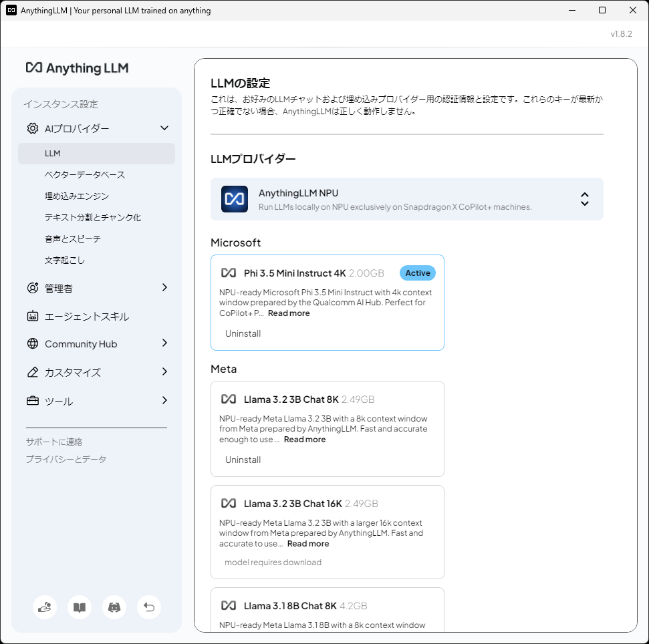Click the エージェントスキル robot icon
The width and height of the screenshot is (649, 644).
tap(31, 316)
